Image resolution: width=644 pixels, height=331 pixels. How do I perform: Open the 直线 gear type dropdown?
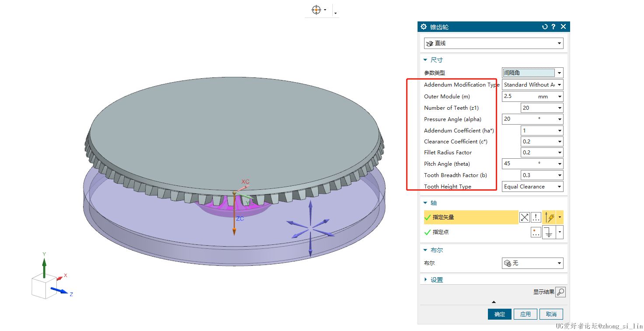(494, 43)
